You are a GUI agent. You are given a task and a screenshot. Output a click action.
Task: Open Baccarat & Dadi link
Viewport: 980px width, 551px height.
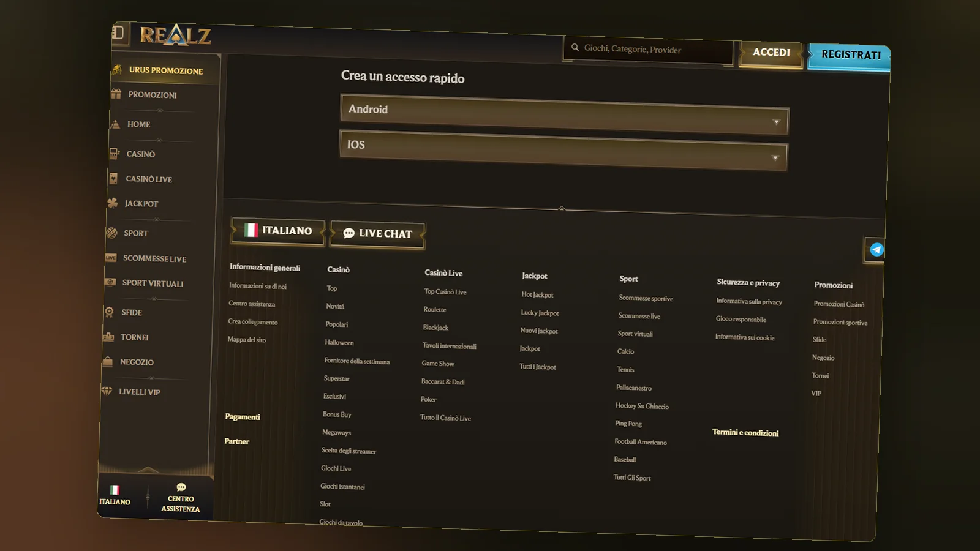coord(443,381)
